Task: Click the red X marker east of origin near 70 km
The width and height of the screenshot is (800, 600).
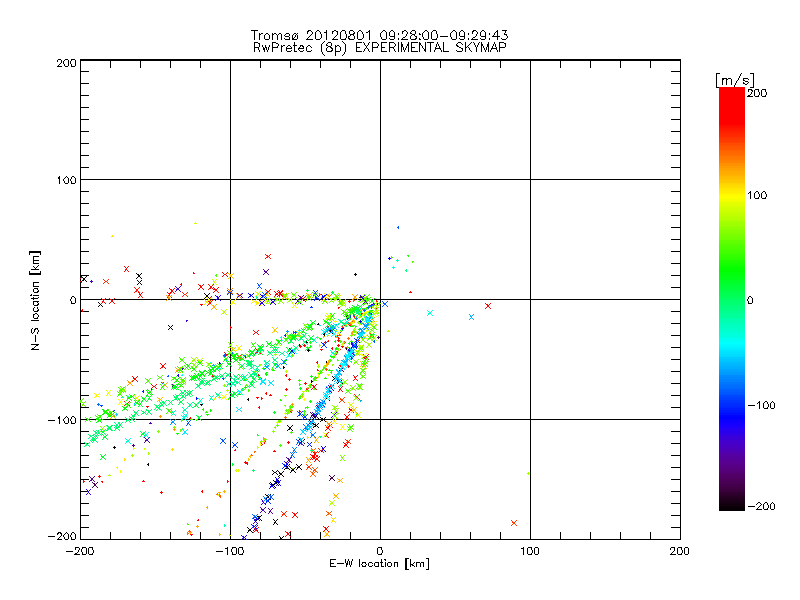Action: coord(488,306)
